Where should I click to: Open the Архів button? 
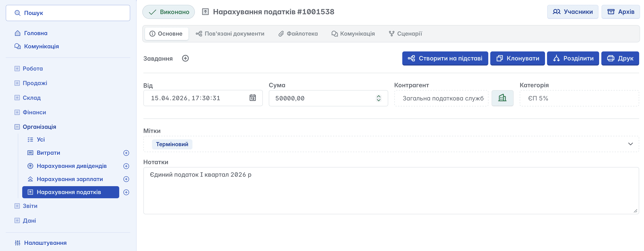(x=621, y=12)
